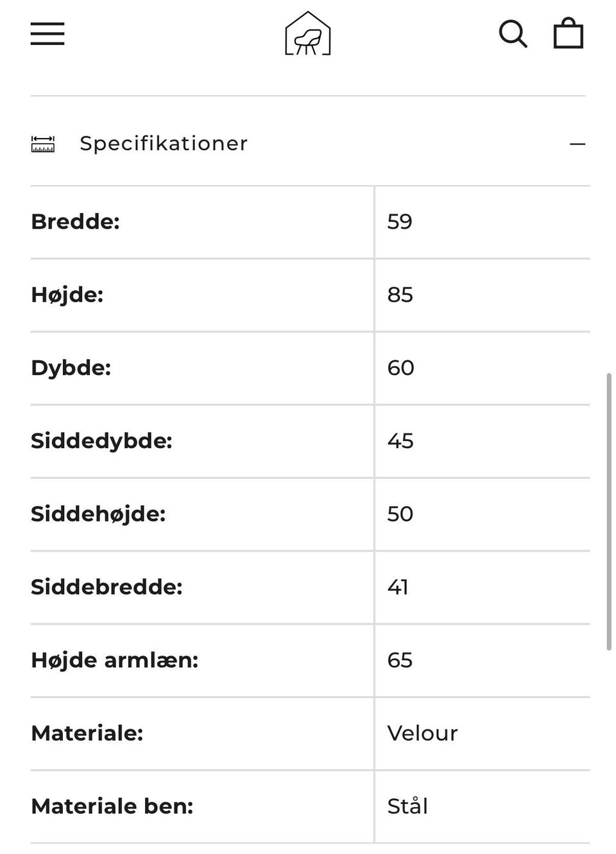The width and height of the screenshot is (616, 854).
Task: Select the Materiale ben label
Action: [112, 806]
